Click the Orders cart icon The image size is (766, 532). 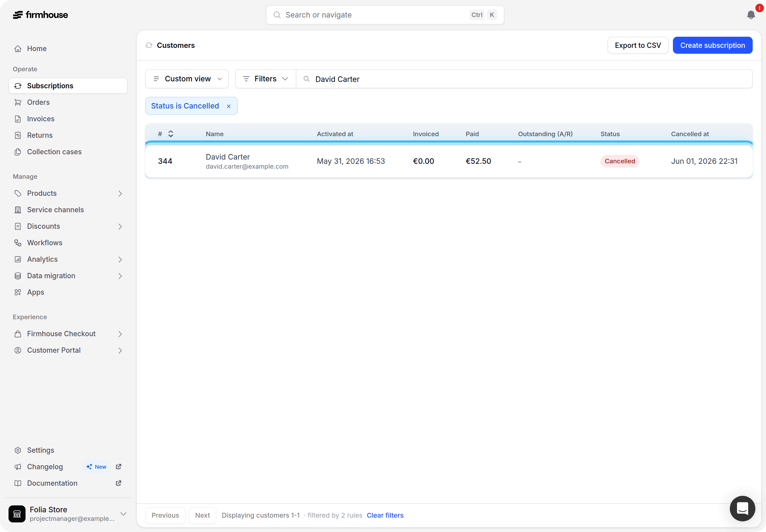(x=18, y=102)
